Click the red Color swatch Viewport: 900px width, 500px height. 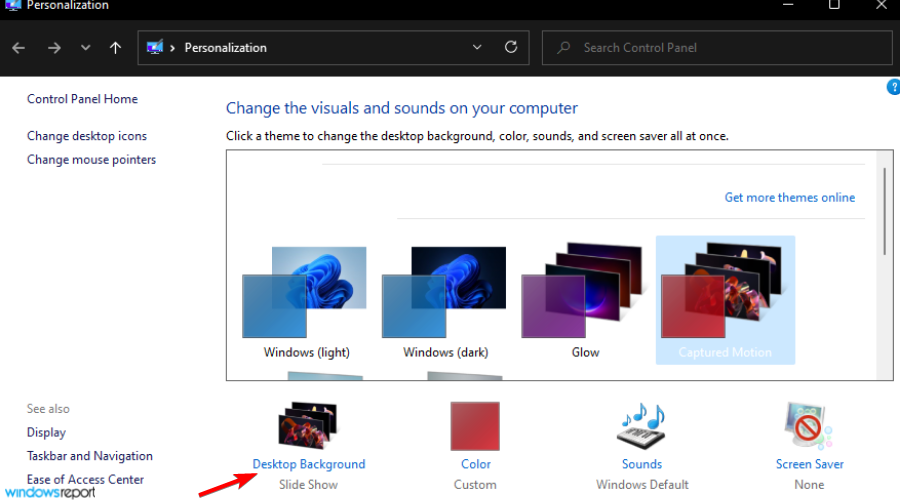(475, 426)
